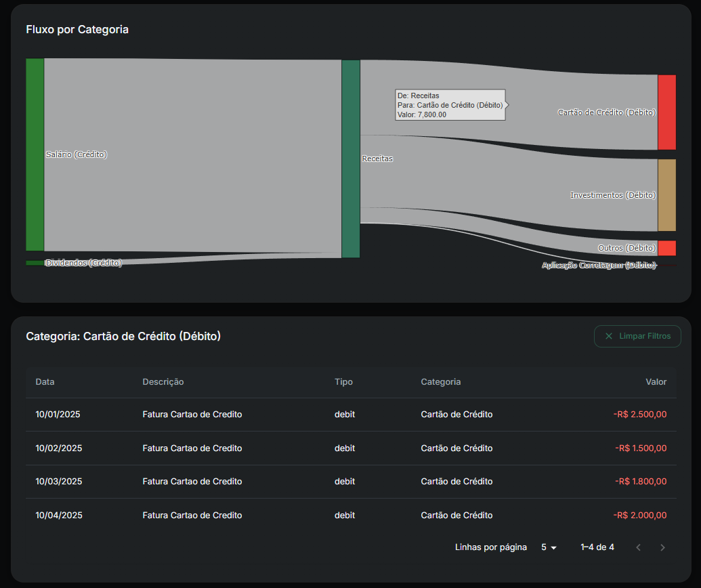This screenshot has height=588, width=701.
Task: Click the Tipo column header
Action: 343,382
